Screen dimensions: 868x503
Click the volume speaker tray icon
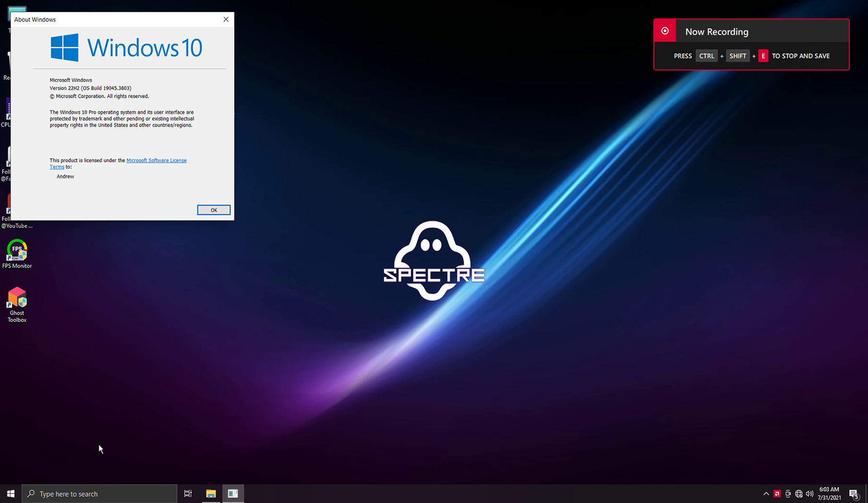(810, 494)
